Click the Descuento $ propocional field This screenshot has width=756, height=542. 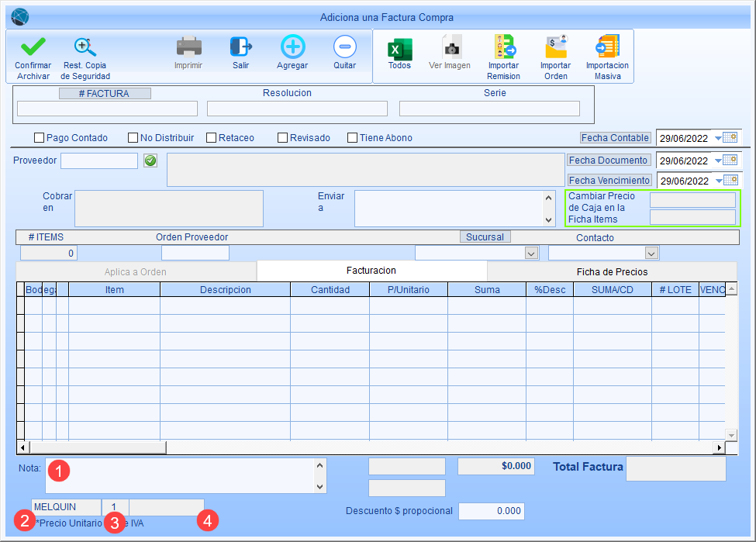492,511
